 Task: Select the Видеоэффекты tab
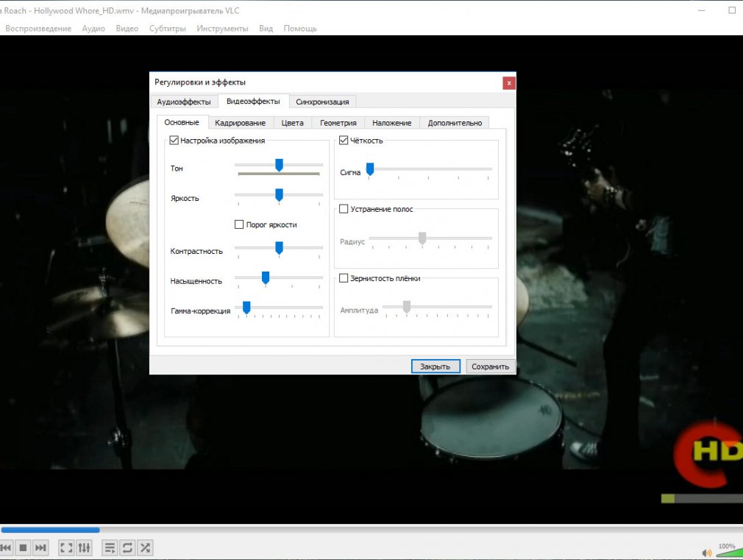(x=253, y=101)
